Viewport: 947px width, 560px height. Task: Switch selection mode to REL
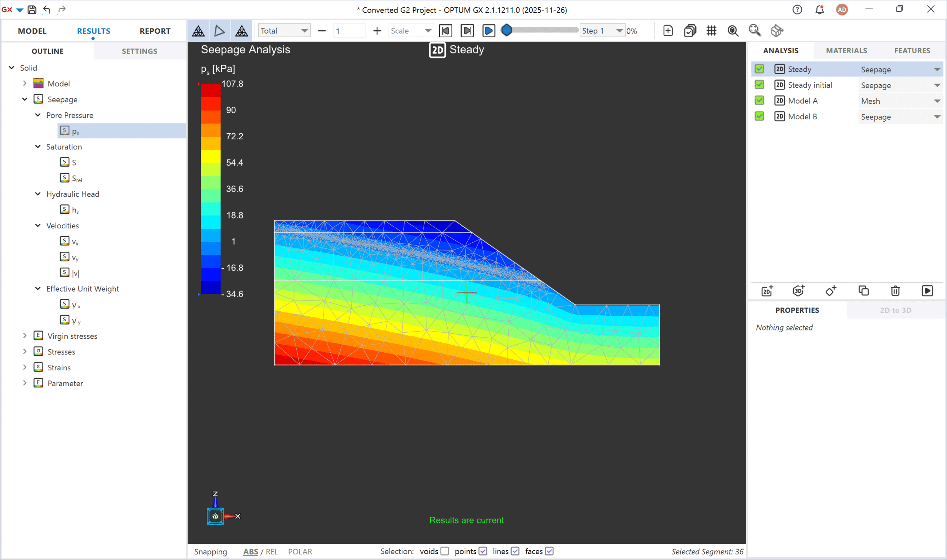(x=272, y=551)
